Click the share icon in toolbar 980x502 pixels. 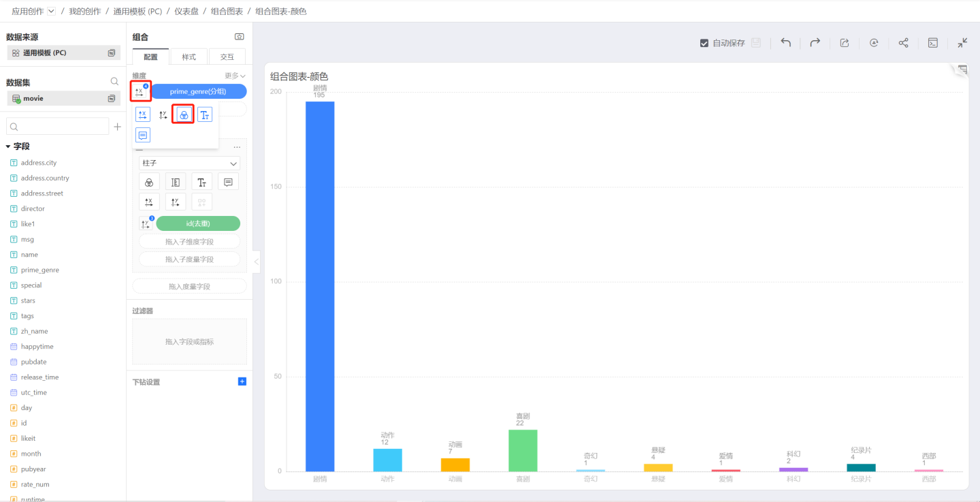[x=903, y=43]
